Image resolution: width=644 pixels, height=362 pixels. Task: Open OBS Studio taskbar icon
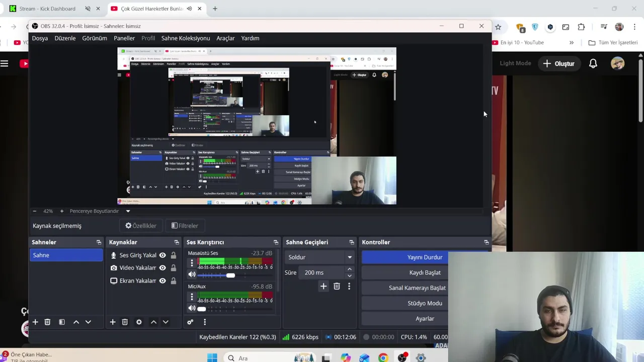[402, 358]
